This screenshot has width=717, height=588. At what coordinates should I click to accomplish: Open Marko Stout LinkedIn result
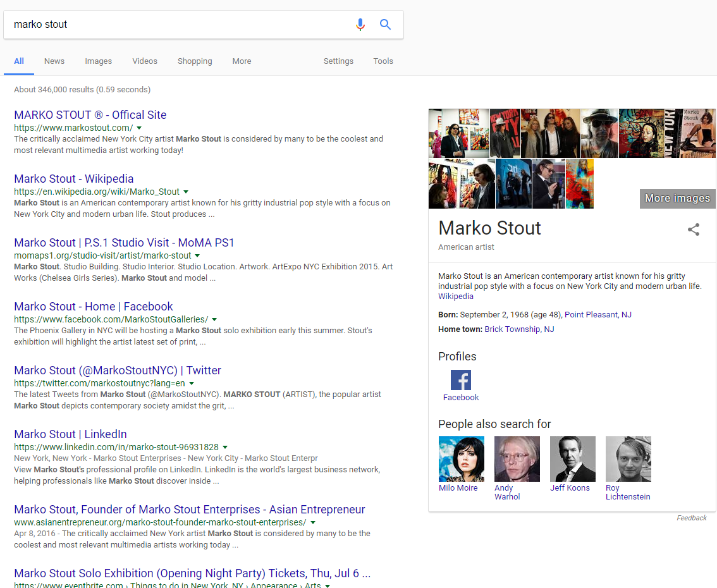pos(70,434)
